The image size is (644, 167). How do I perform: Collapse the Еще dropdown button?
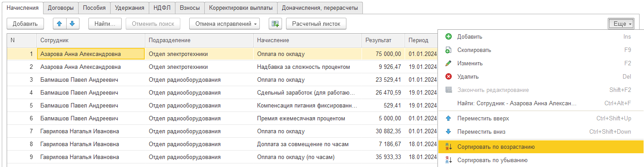tap(620, 24)
